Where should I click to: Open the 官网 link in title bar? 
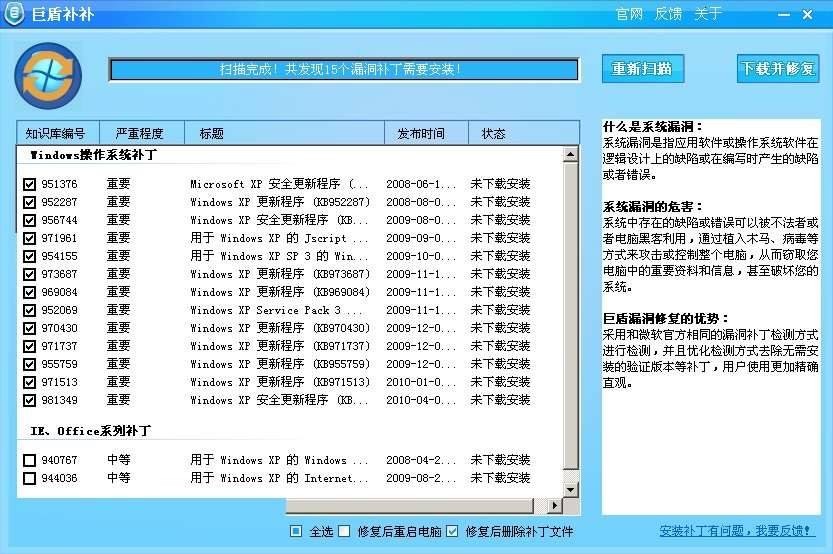[x=629, y=13]
